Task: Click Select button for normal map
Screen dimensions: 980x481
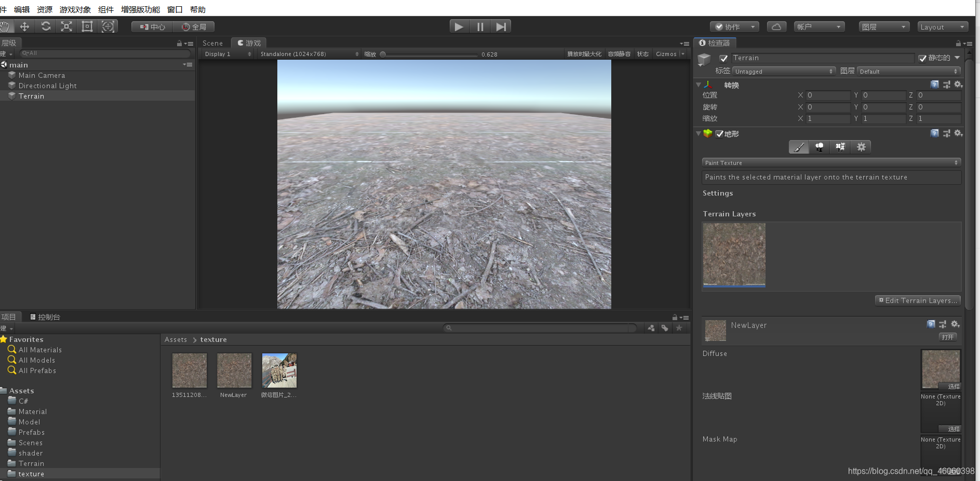Action: 950,429
